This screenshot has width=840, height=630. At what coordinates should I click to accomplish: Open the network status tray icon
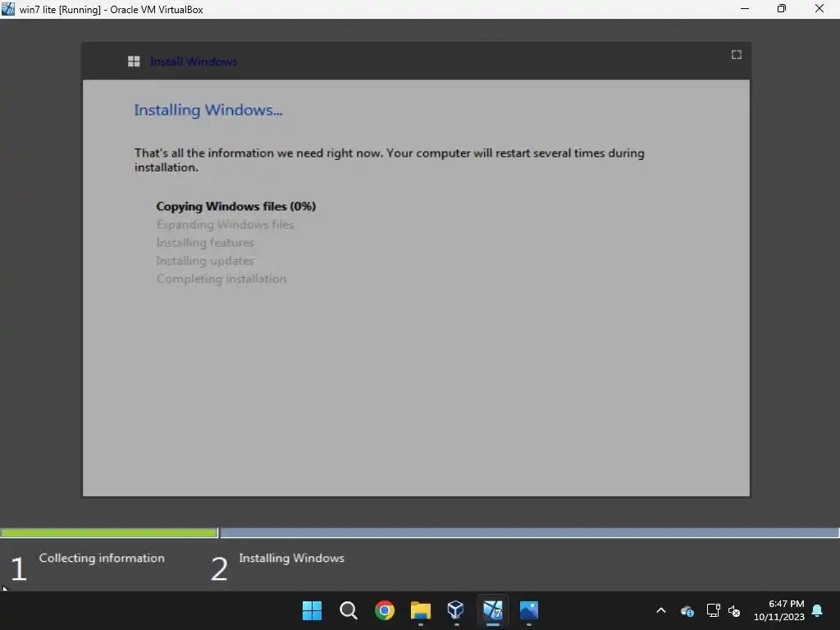pos(713,610)
